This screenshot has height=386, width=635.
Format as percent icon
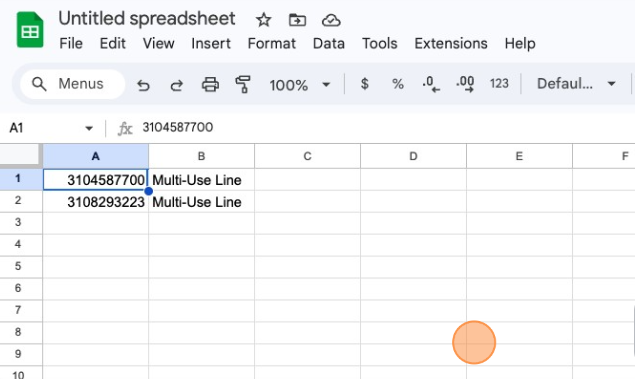coord(398,84)
